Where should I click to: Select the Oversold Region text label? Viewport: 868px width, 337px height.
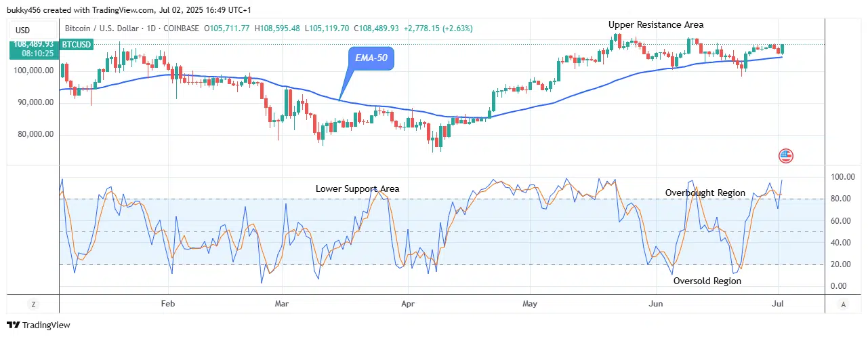(x=707, y=281)
